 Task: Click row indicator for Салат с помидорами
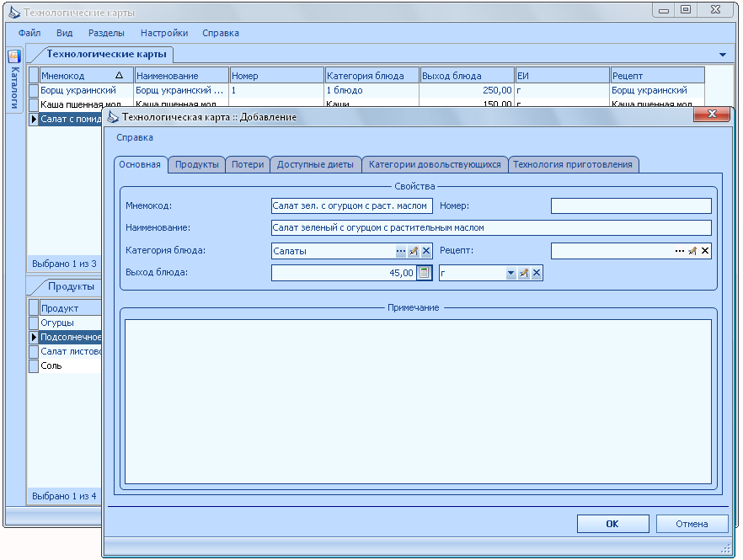(34, 119)
